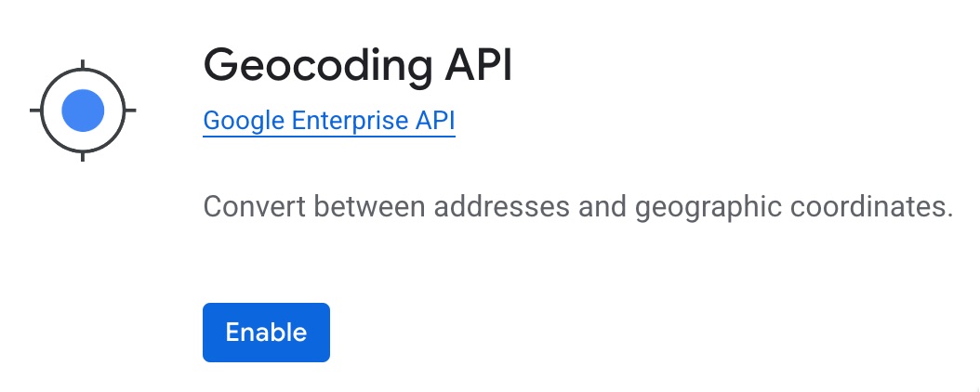Enable the Geocoding API
The width and height of the screenshot is (980, 392).
tap(266, 332)
